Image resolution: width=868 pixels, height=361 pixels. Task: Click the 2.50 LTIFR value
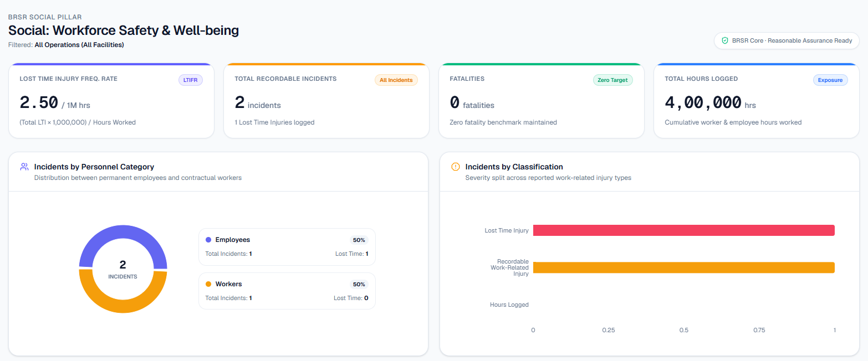click(39, 103)
